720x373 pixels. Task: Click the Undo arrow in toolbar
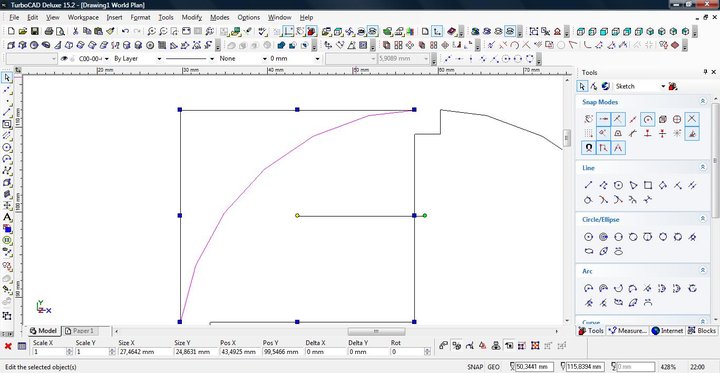125,31
